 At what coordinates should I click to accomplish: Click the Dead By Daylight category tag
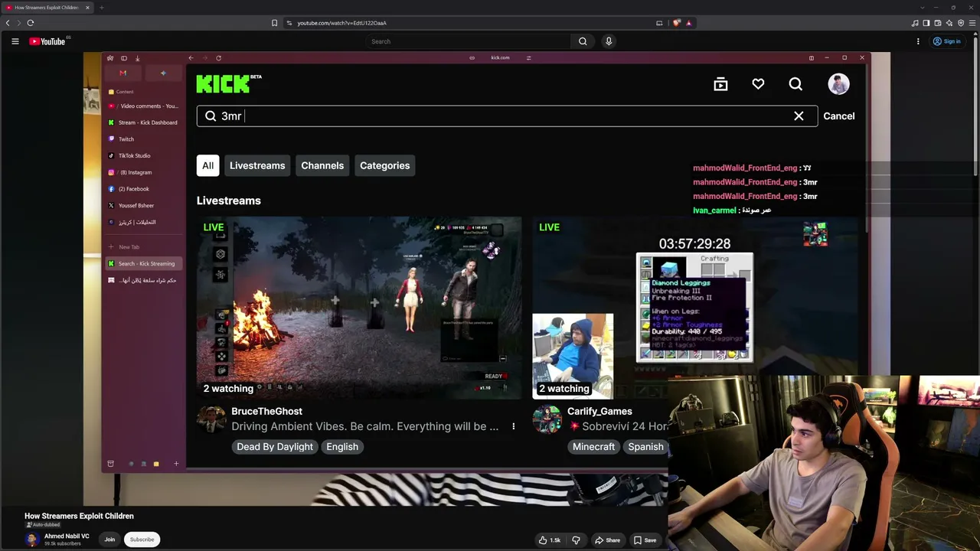coord(275,447)
